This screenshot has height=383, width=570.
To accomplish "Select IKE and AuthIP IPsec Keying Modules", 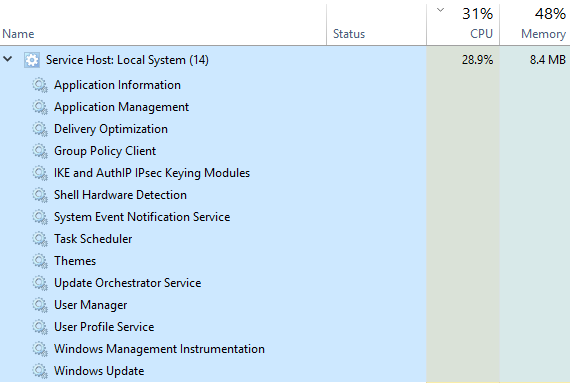I will [x=152, y=173].
